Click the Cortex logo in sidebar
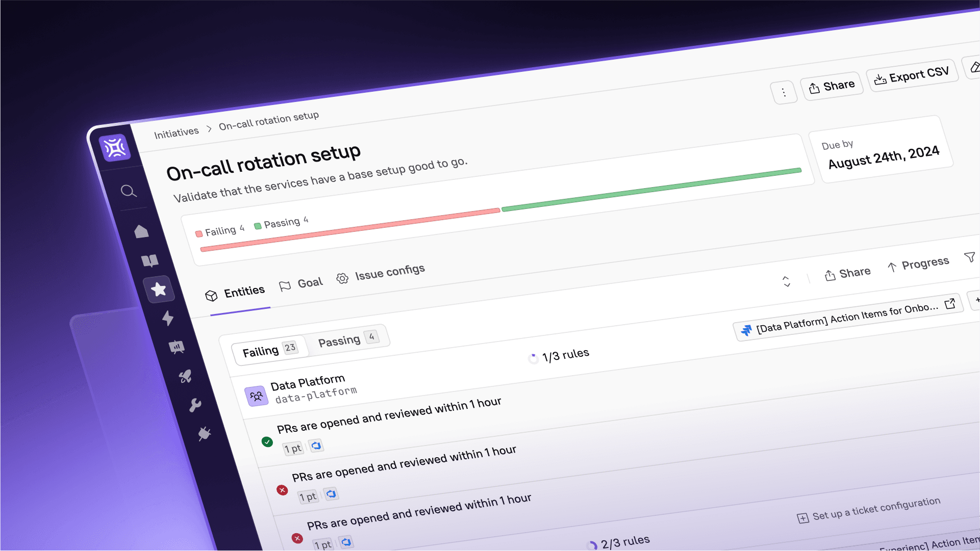 [x=115, y=148]
